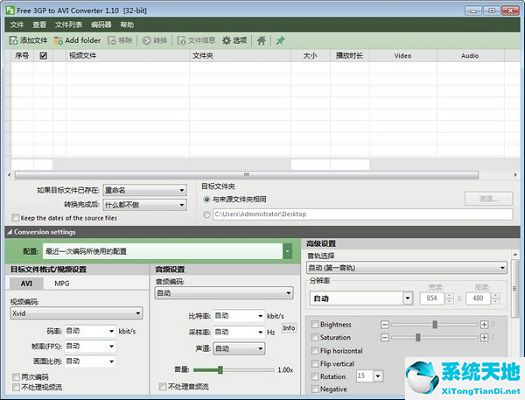Click the green pin icon

point(280,41)
